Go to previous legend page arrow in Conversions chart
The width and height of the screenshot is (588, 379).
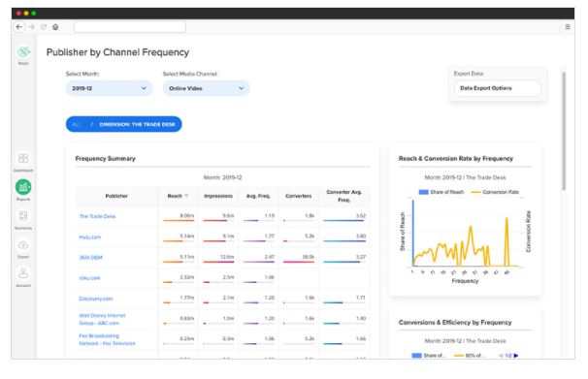(501, 356)
